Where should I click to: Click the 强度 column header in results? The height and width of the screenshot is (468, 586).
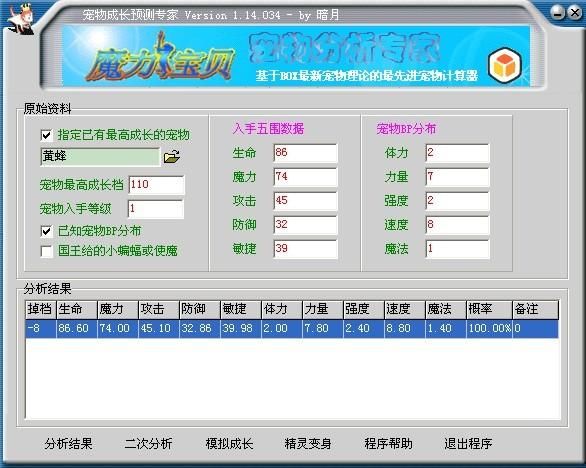pos(364,310)
